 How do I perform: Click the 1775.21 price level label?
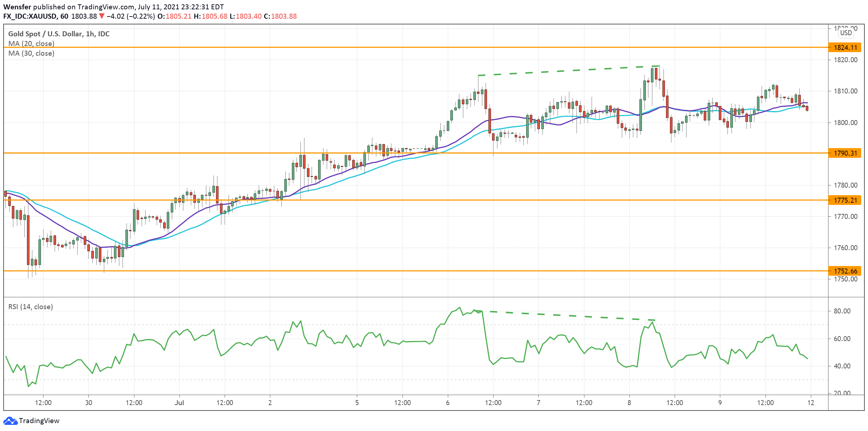point(845,200)
